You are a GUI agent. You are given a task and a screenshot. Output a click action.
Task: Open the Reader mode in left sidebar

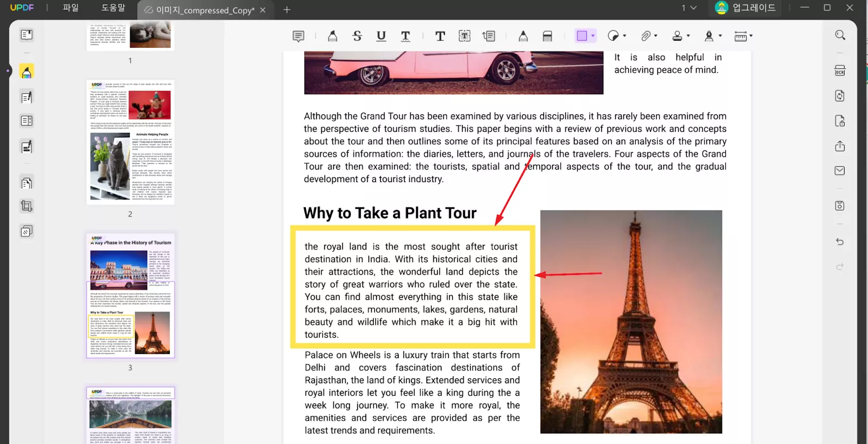click(27, 35)
